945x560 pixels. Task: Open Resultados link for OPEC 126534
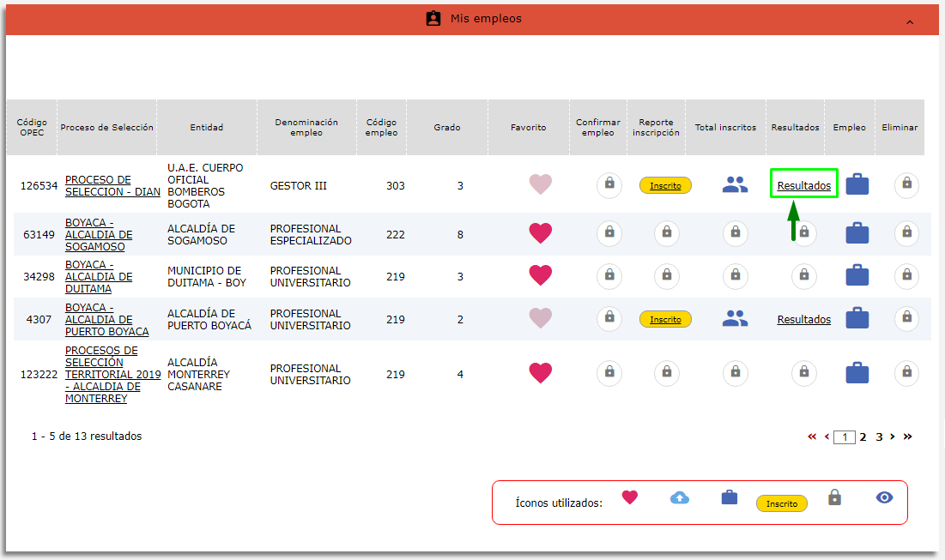pyautogui.click(x=803, y=185)
